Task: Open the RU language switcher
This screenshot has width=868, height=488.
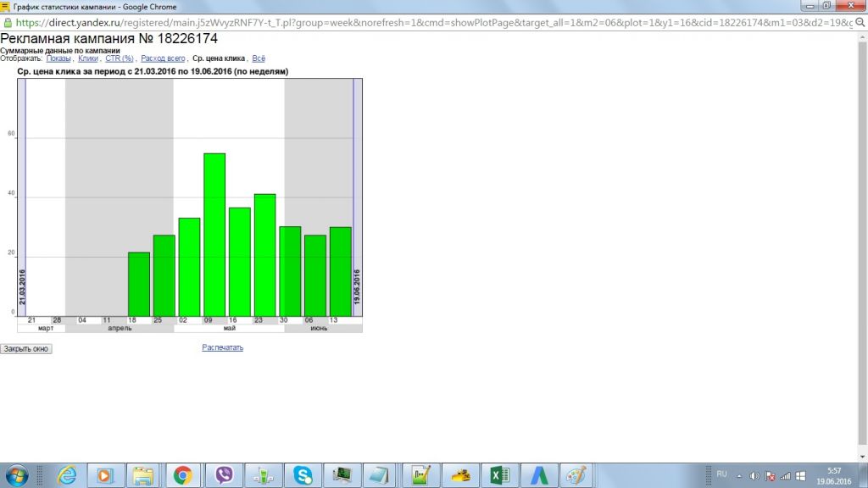Action: [721, 474]
